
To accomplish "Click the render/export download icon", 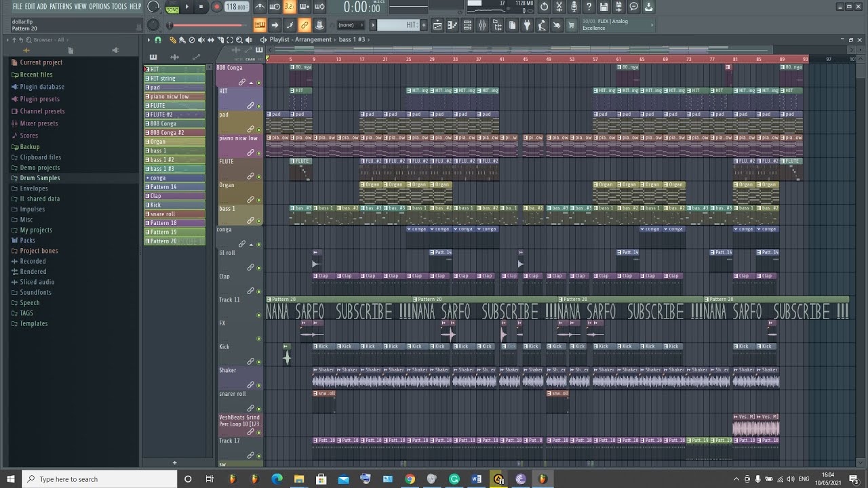I will point(648,7).
